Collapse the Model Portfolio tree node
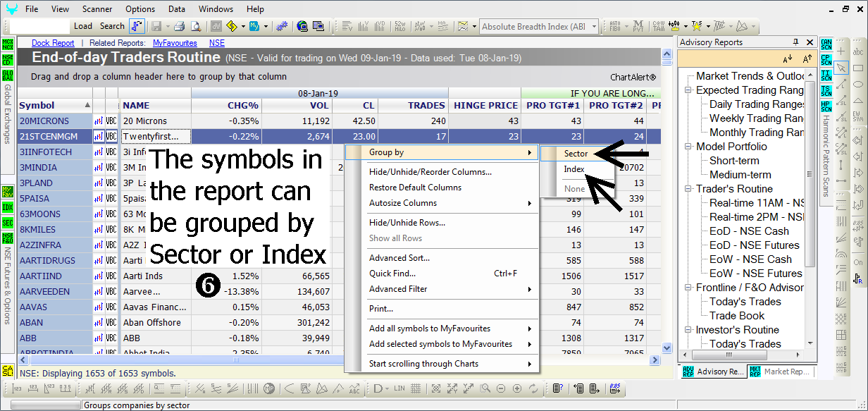 click(688, 147)
